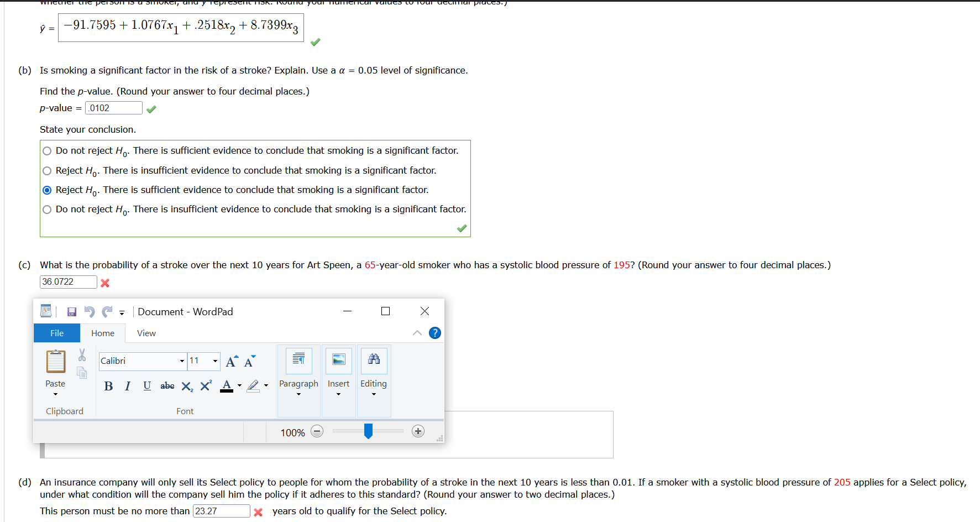
Task: Click the stroke probability field showing 36.0722
Action: [x=69, y=282]
